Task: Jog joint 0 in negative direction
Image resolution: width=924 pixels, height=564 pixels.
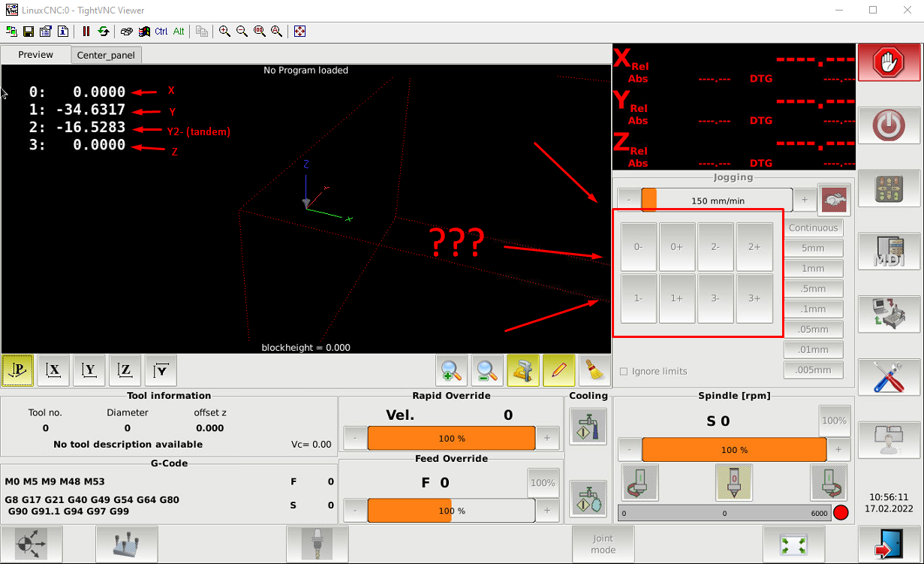Action: [x=639, y=246]
